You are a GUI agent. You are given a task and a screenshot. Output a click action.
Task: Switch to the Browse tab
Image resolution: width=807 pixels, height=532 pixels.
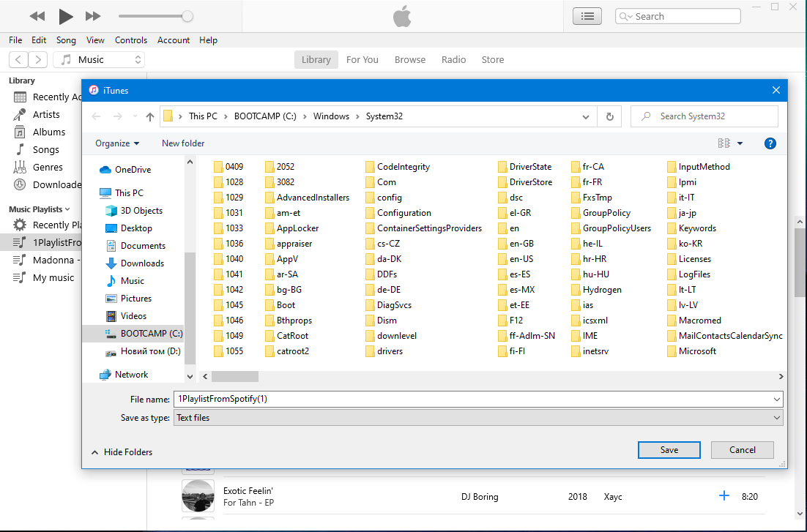pyautogui.click(x=410, y=60)
